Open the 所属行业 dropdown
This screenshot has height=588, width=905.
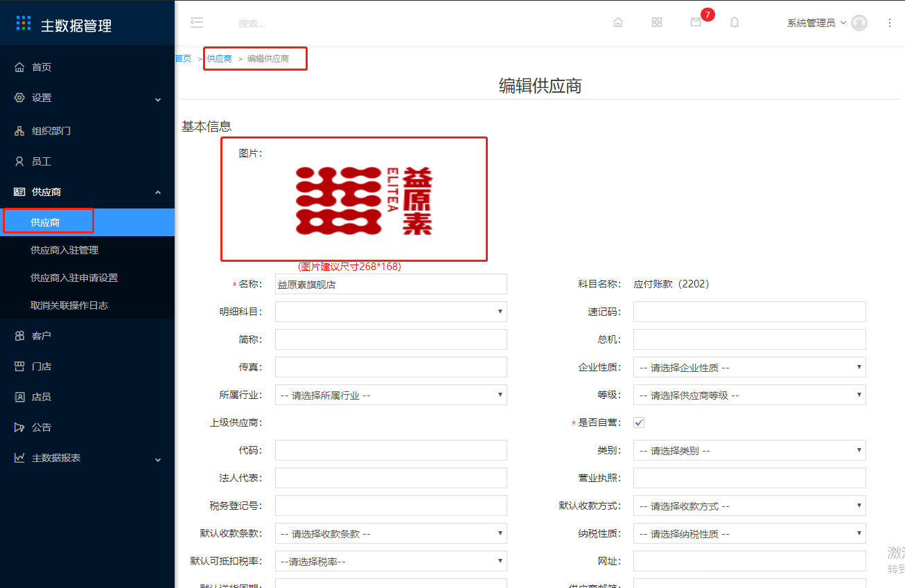pyautogui.click(x=391, y=395)
